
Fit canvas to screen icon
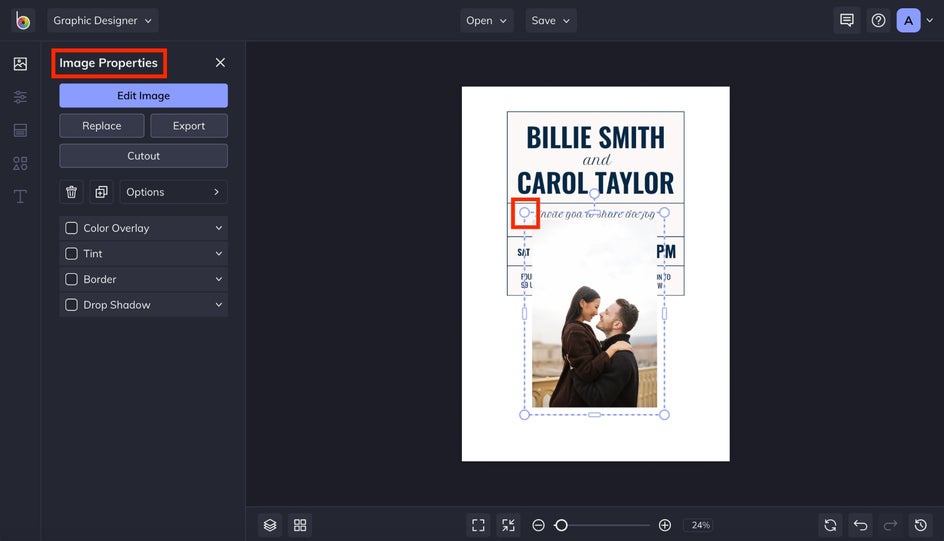click(x=478, y=525)
